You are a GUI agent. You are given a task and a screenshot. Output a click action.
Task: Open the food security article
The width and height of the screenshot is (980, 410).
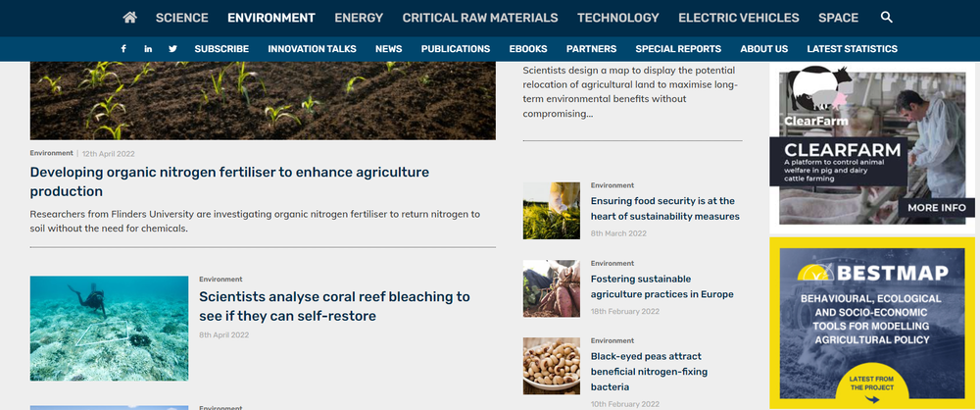(x=665, y=209)
